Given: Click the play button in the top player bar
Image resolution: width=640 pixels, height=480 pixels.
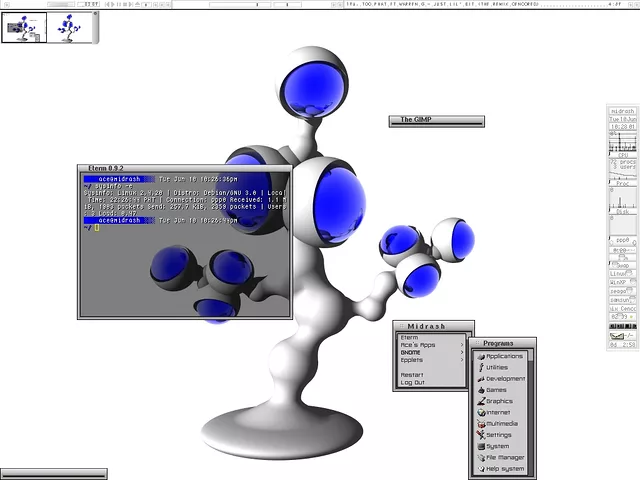Looking at the screenshot, I should (112, 4).
